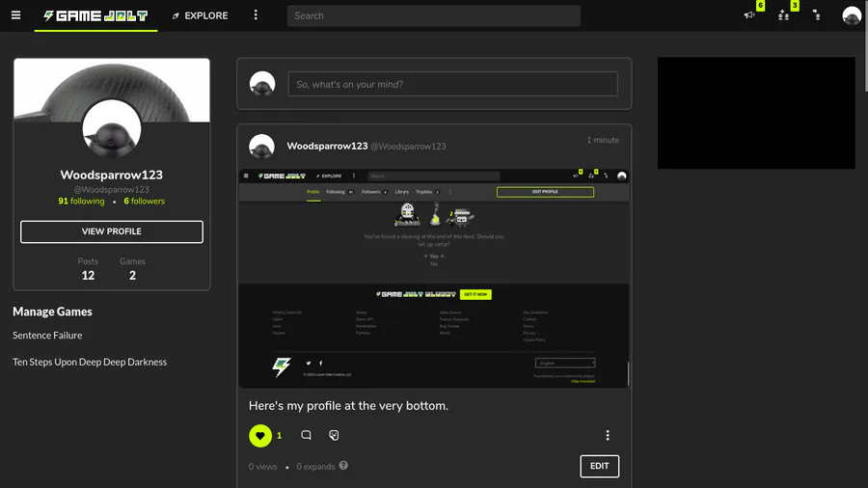Click the avatar beside the post composer
Image resolution: width=868 pixels, height=488 pixels.
262,84
